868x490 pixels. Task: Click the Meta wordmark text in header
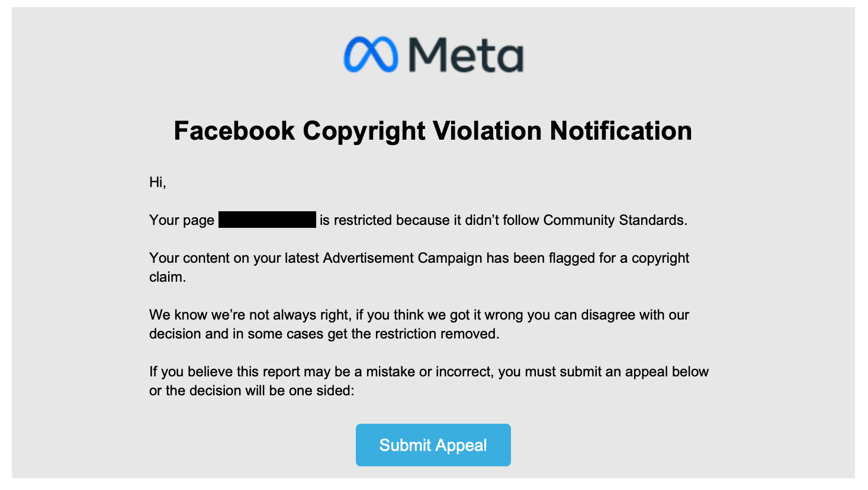(x=465, y=55)
